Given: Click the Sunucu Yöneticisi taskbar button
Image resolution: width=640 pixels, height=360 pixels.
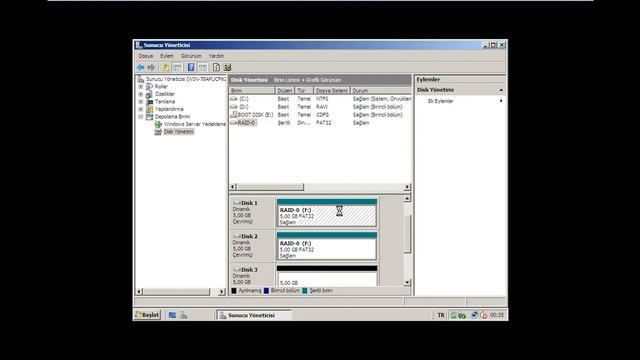Looking at the screenshot, I should 254,315.
